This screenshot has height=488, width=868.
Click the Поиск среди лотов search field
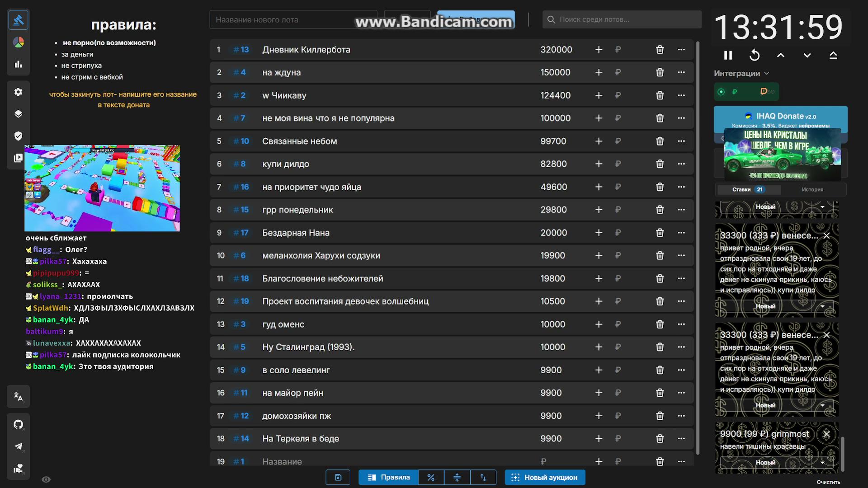click(622, 19)
